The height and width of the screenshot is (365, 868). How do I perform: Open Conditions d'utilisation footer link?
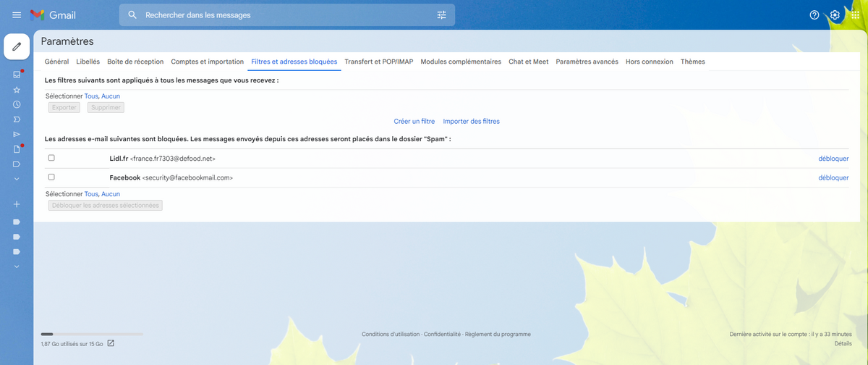click(391, 334)
